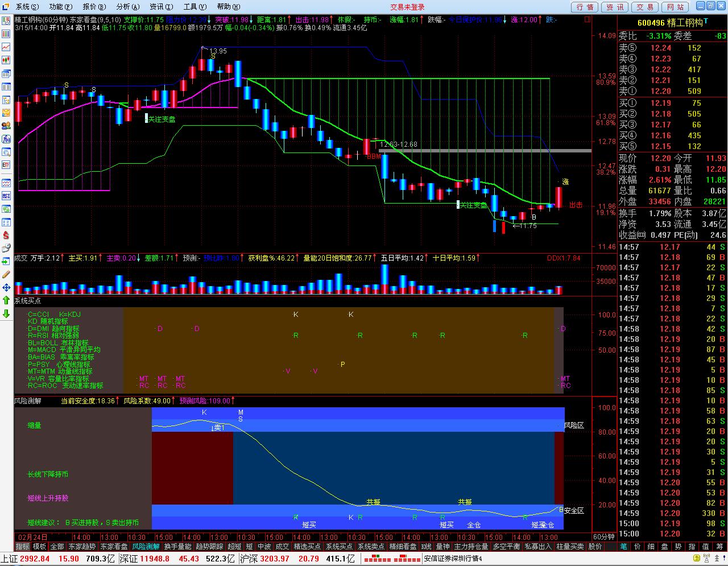Open the 工具(T) menu
This screenshot has height=566, width=728.
[x=195, y=7]
